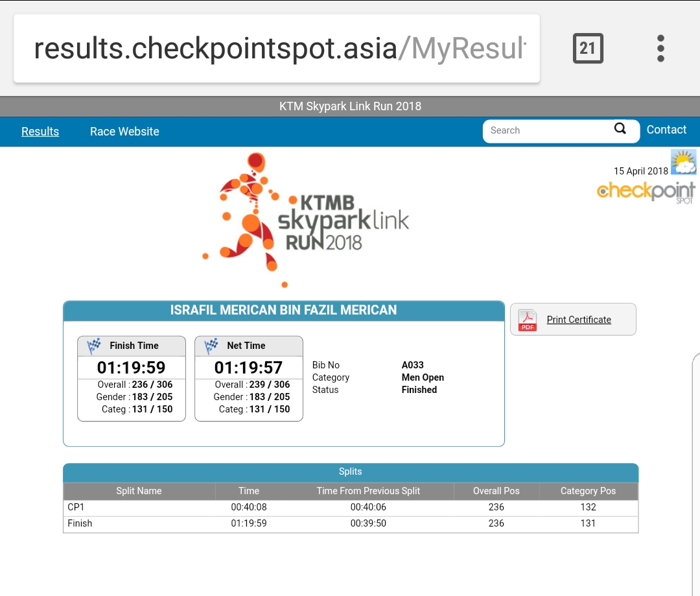Click the search magnifier icon

[620, 129]
